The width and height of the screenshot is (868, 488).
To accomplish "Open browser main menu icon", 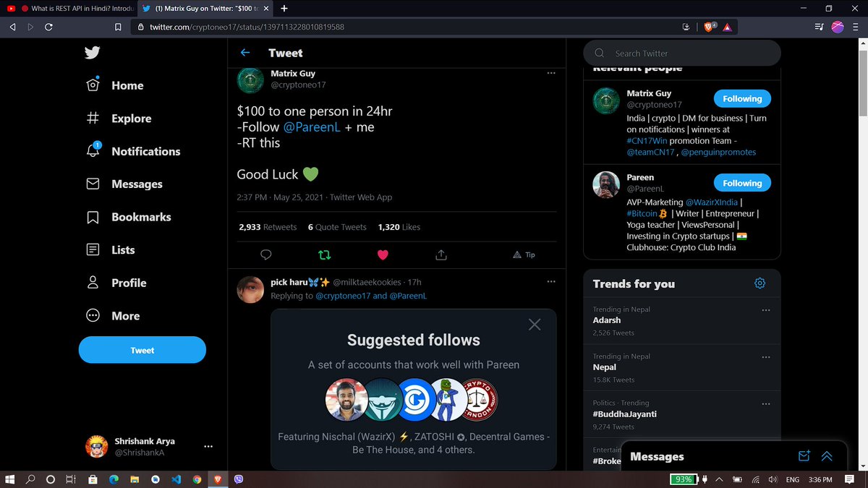I will pyautogui.click(x=856, y=27).
